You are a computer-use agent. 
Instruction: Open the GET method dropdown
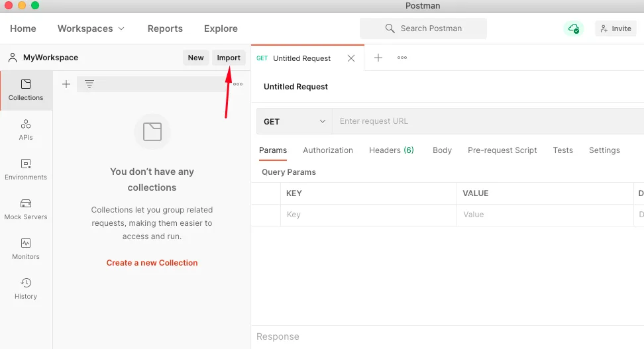click(294, 122)
